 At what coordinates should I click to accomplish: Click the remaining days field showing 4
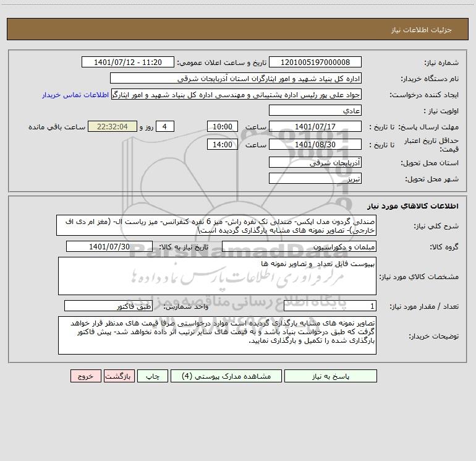tap(165, 126)
